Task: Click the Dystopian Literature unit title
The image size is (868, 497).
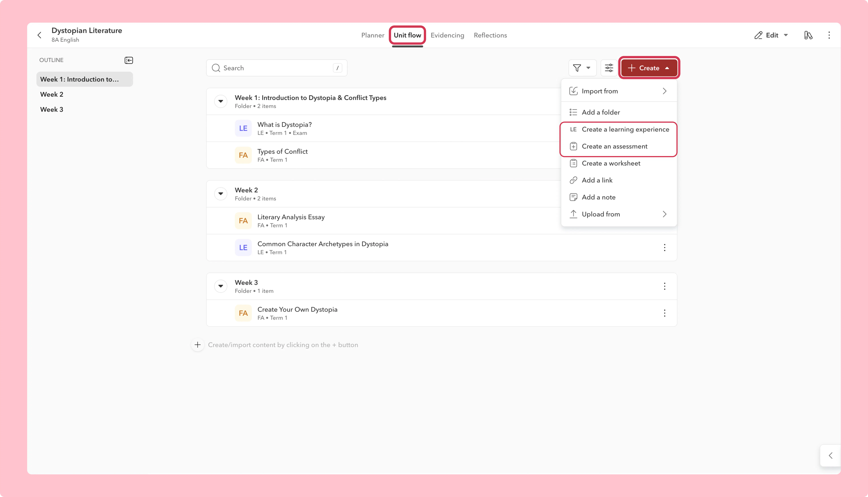Action: pyautogui.click(x=87, y=30)
